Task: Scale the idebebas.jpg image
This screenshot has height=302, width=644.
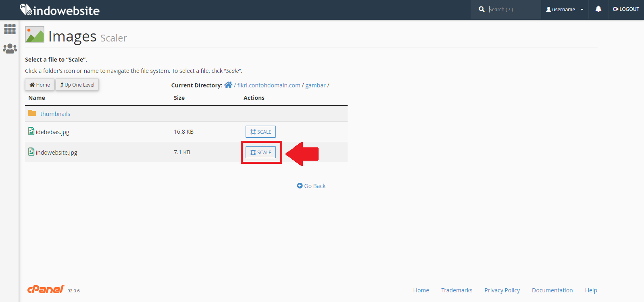Action: coord(261,132)
